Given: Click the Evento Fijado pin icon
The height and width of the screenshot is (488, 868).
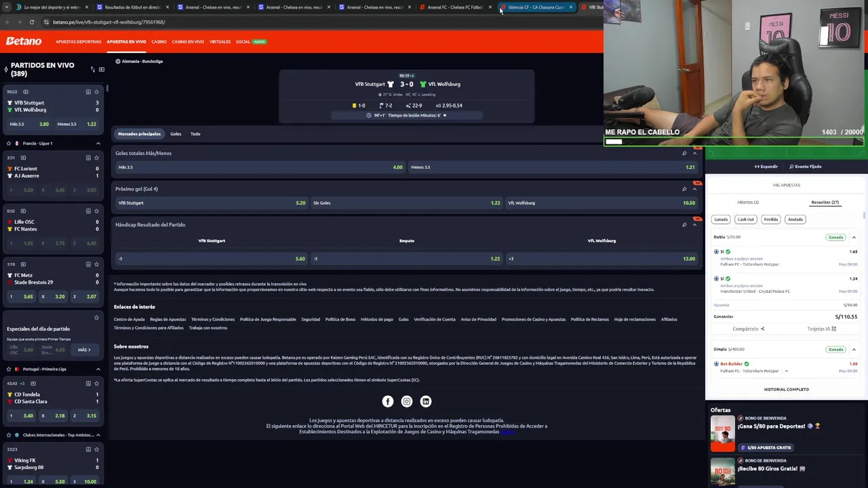Looking at the screenshot, I should (791, 166).
